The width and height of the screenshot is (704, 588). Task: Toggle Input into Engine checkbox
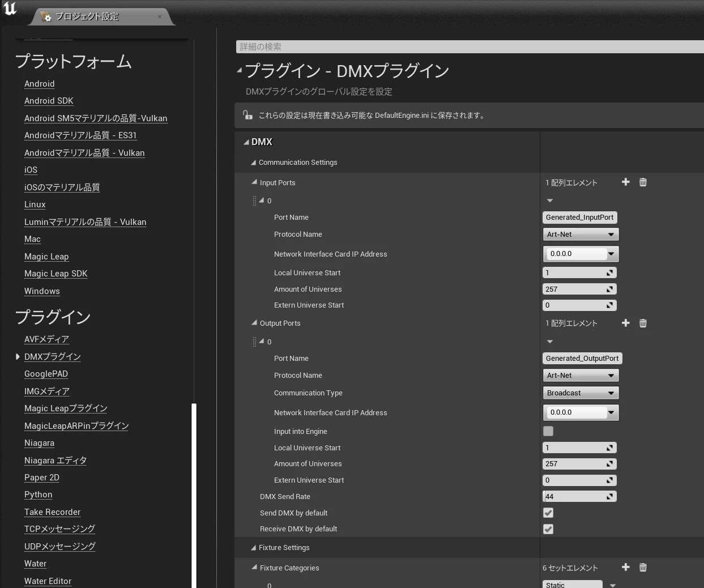click(x=548, y=431)
